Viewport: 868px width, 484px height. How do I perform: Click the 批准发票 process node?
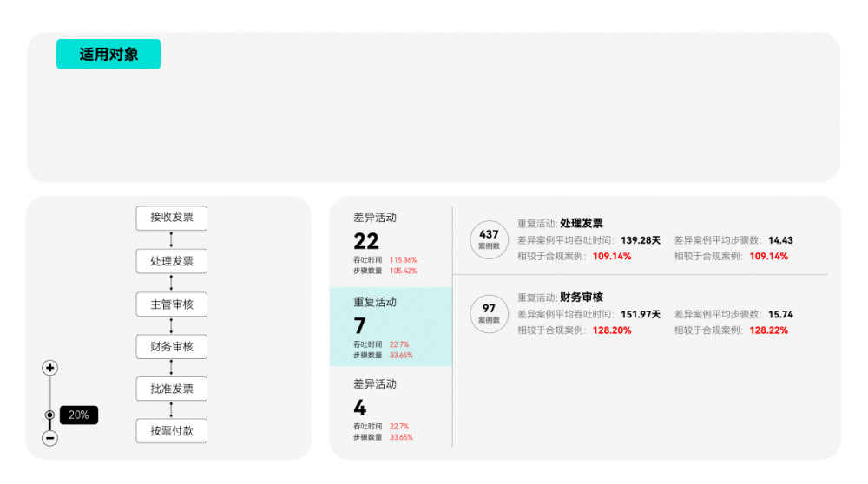[x=172, y=389]
